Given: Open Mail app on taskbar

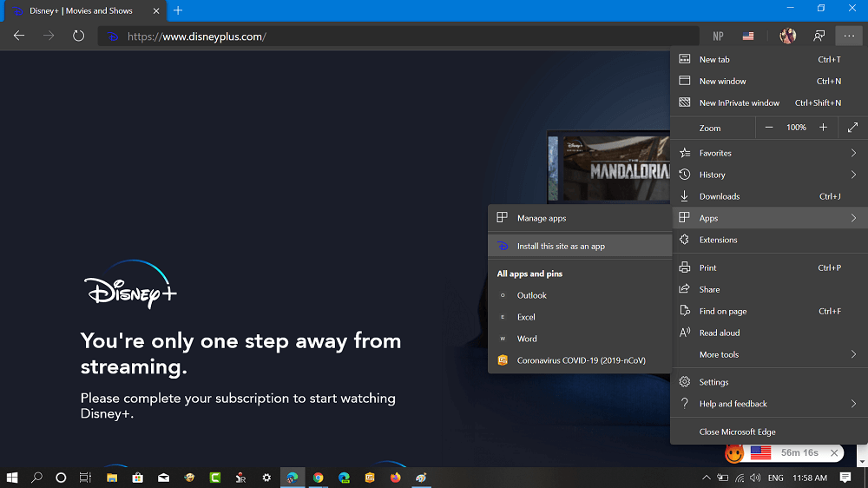Looking at the screenshot, I should 163,478.
